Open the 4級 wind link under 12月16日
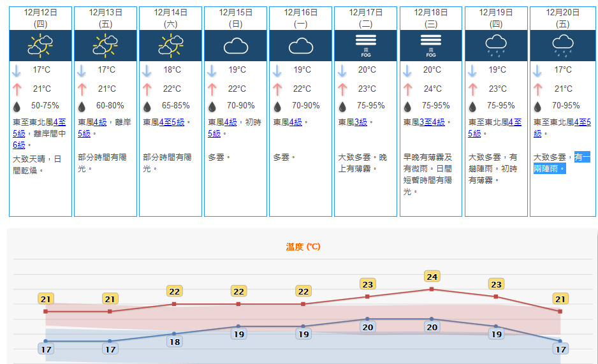The width and height of the screenshot is (598, 364). click(x=296, y=122)
